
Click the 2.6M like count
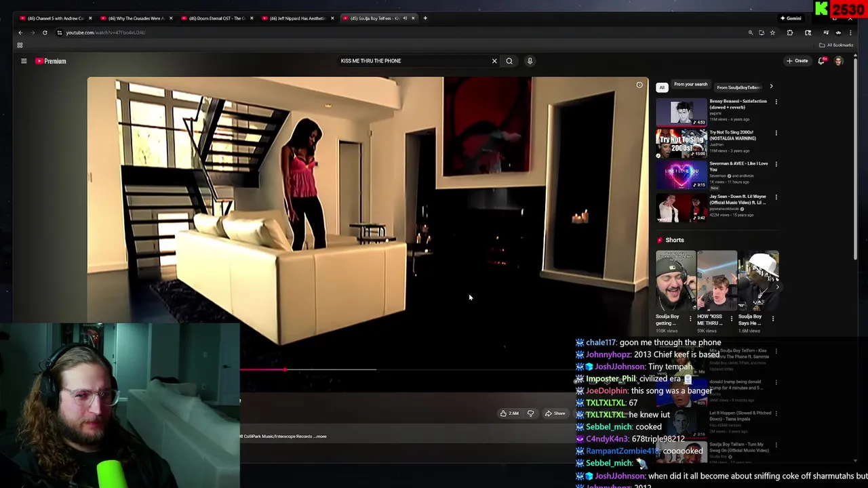click(x=514, y=413)
